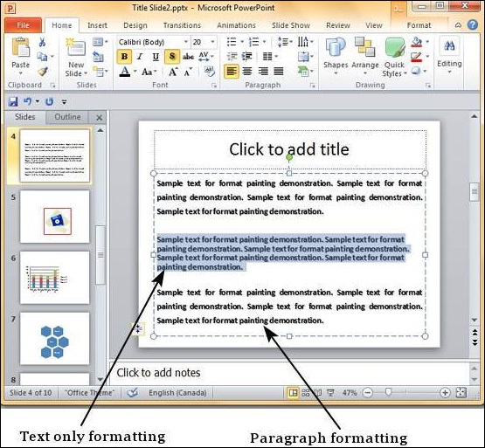Undo last action in Quick Access toolbar
This screenshot has height=448, width=485.
pyautogui.click(x=28, y=101)
